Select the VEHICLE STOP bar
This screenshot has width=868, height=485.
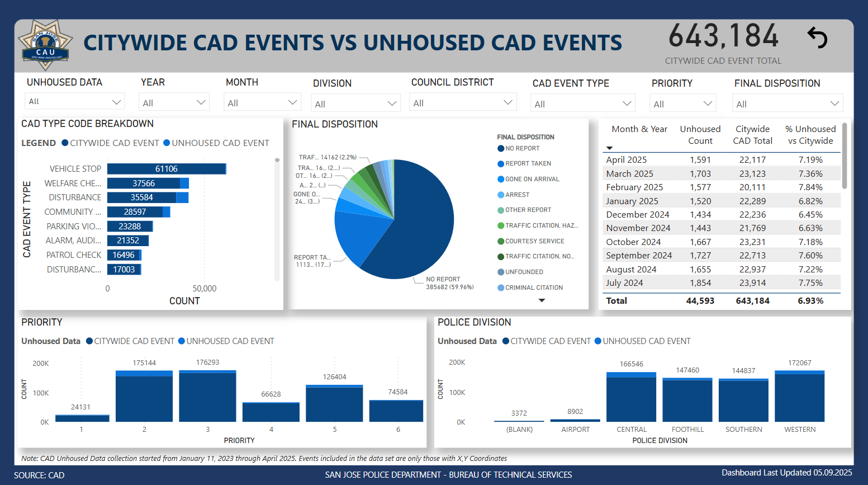tap(167, 169)
